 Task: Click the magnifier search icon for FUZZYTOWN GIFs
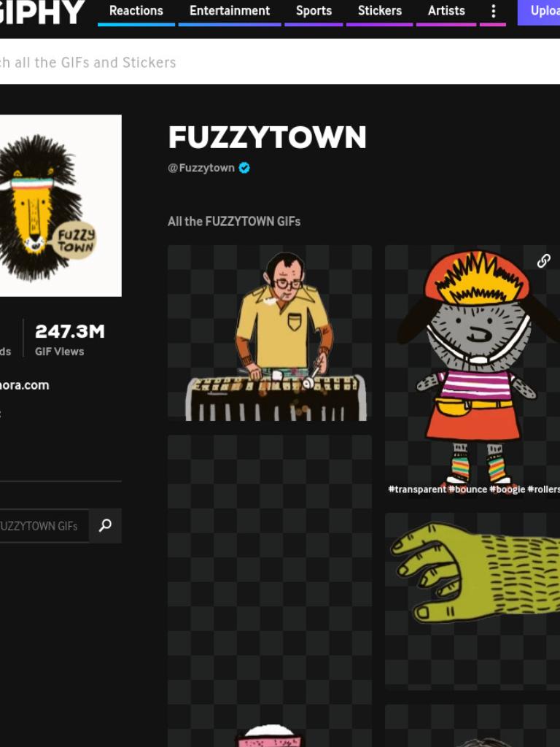click(x=105, y=525)
